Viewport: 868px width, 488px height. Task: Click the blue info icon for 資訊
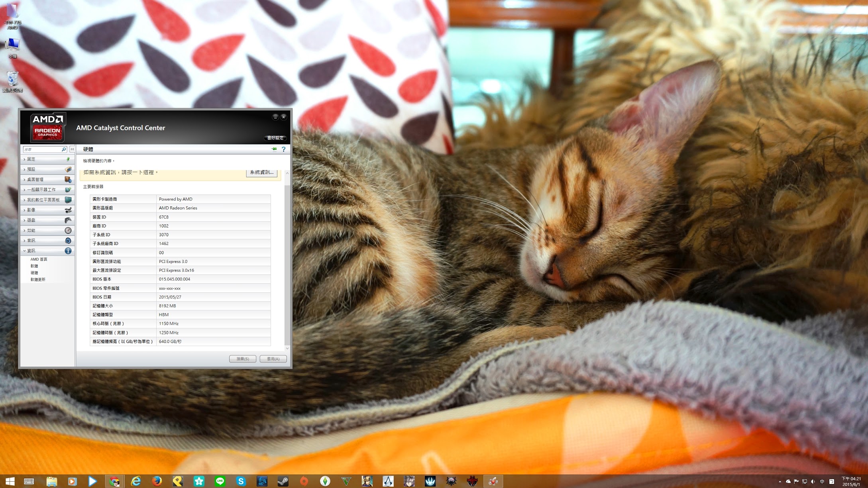pyautogui.click(x=68, y=251)
